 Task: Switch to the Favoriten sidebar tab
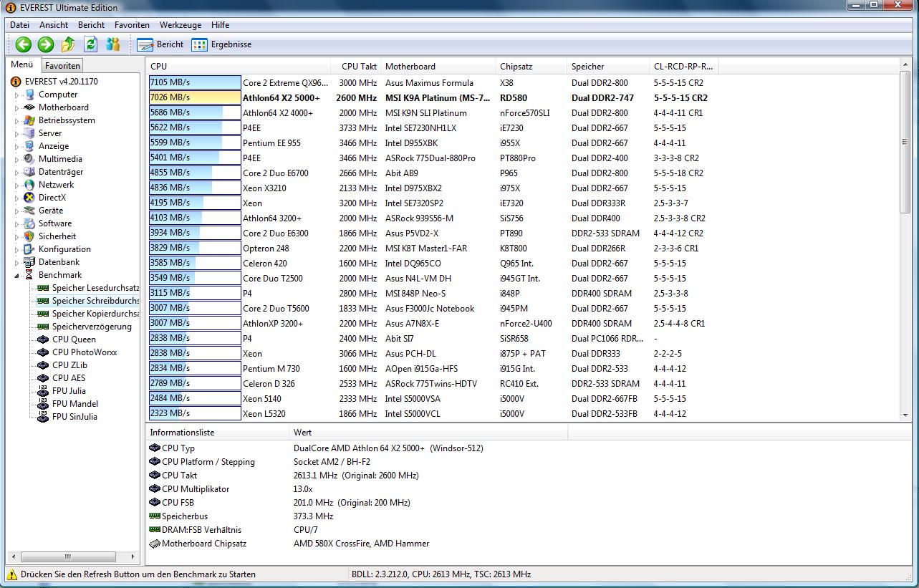(x=63, y=66)
